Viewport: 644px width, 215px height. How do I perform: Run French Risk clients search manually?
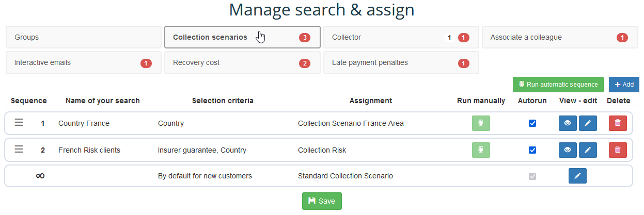coord(481,150)
